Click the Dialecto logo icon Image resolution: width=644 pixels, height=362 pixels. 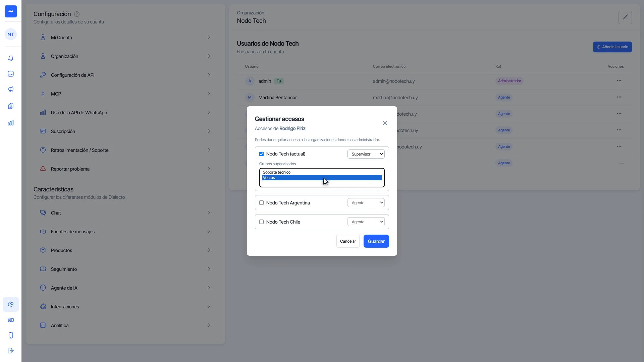(11, 11)
